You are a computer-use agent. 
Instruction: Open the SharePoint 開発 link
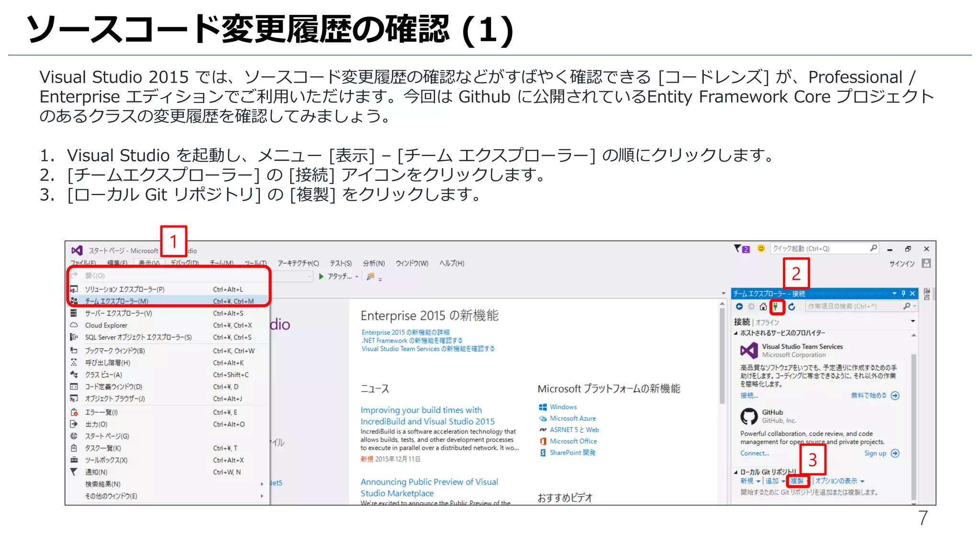(572, 452)
